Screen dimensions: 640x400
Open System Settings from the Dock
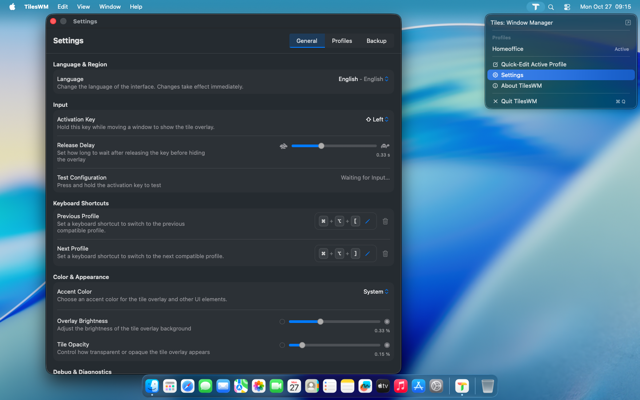[x=436, y=386]
